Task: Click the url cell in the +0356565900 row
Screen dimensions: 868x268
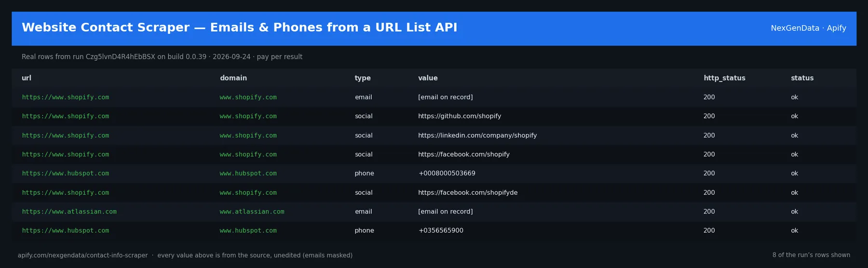Action: point(65,230)
